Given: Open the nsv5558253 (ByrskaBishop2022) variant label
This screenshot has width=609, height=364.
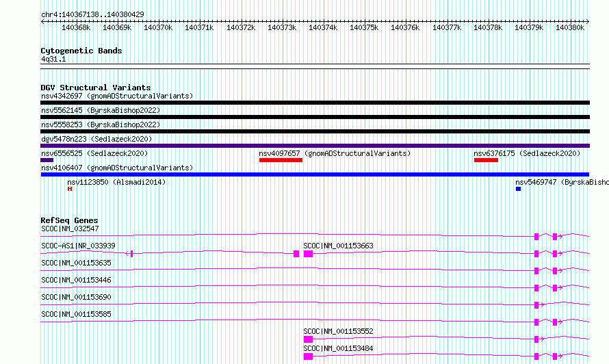Looking at the screenshot, I should 101,125.
